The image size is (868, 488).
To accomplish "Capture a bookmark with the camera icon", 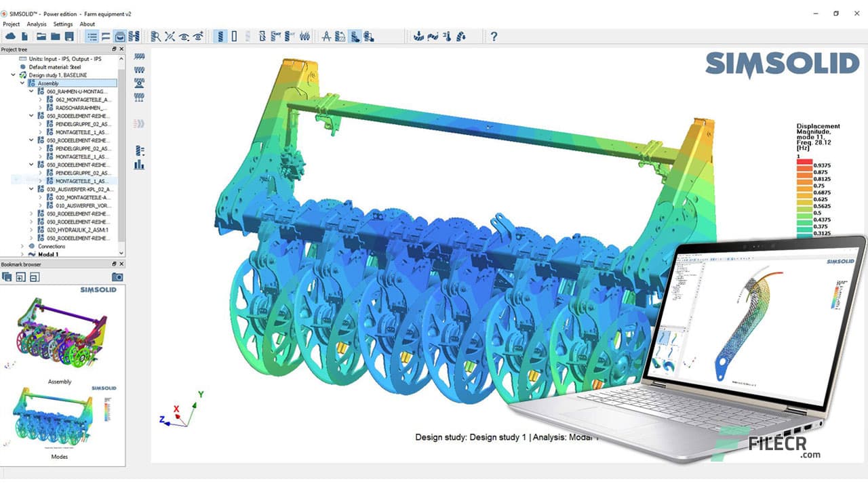I will tap(117, 277).
